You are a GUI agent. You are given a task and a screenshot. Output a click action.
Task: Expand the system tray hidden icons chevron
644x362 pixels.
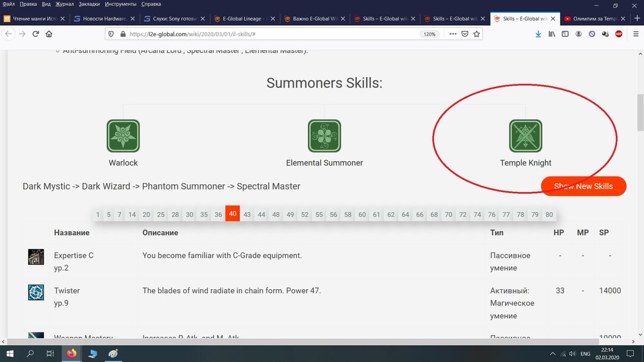(553, 354)
